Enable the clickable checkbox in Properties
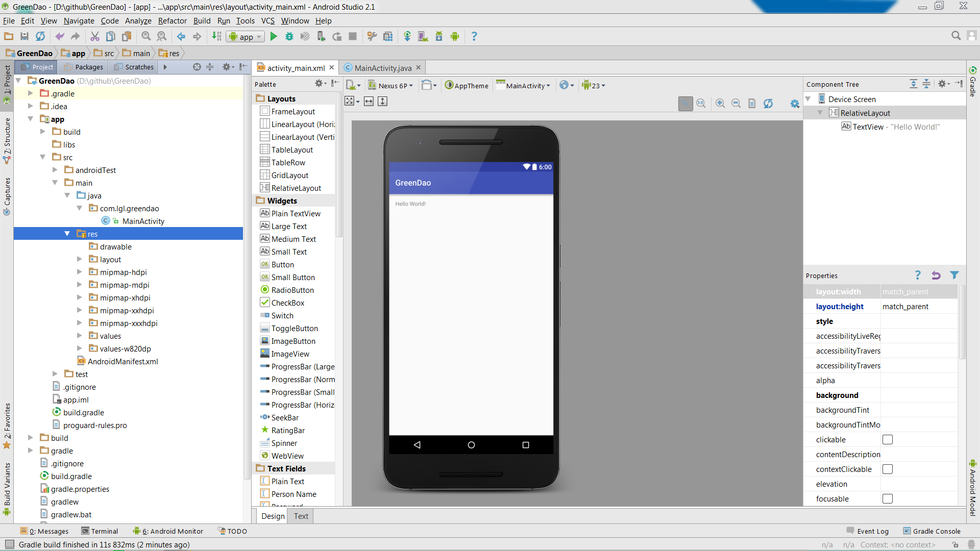This screenshot has height=551, width=980. [888, 439]
